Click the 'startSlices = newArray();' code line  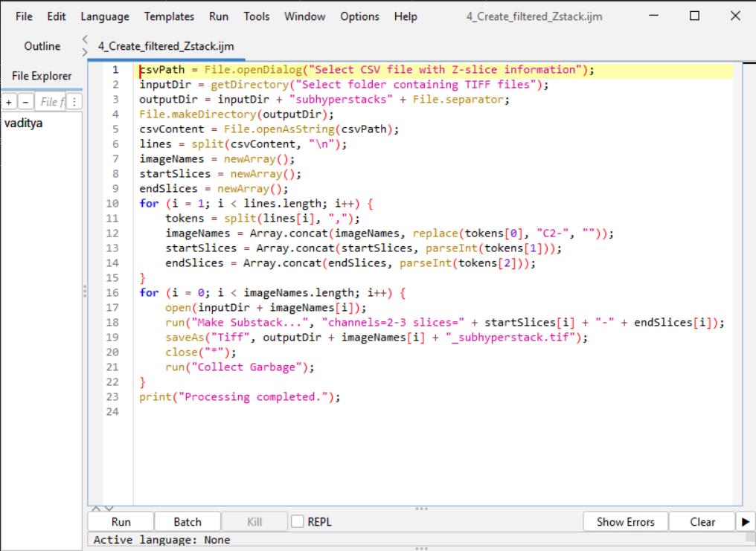220,174
